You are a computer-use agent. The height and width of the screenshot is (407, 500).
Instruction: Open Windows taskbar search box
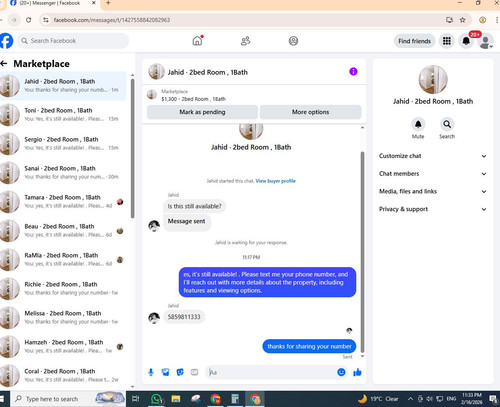[x=68, y=399]
